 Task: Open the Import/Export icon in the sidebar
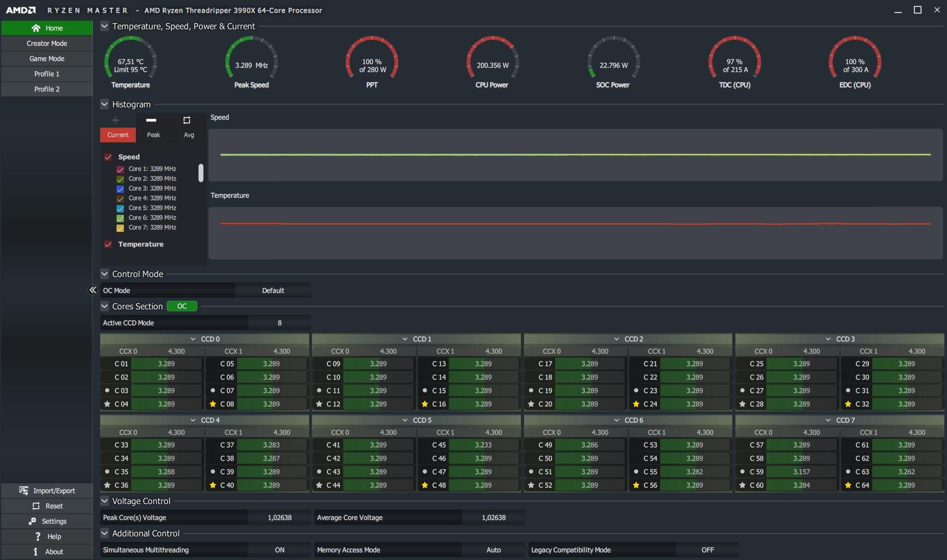pos(23,491)
